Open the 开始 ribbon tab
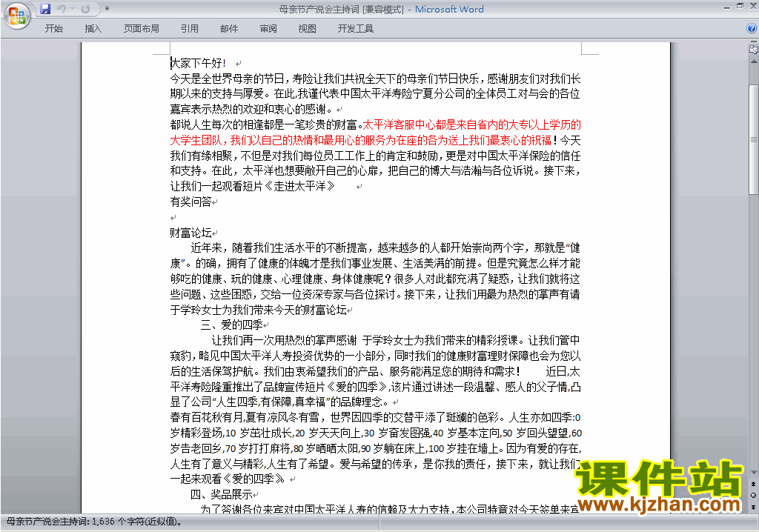Screen dimensions: 759x532 (53, 29)
